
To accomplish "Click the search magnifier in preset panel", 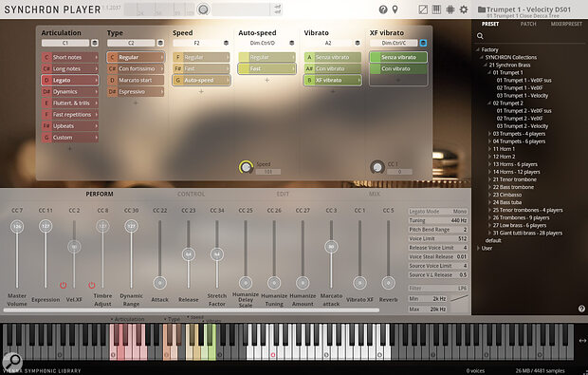I will (x=480, y=36).
